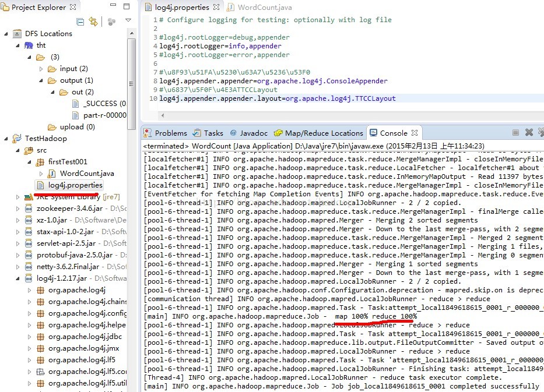Maximize the Project Explorer panel
The image size is (544, 392).
tap(127, 6)
